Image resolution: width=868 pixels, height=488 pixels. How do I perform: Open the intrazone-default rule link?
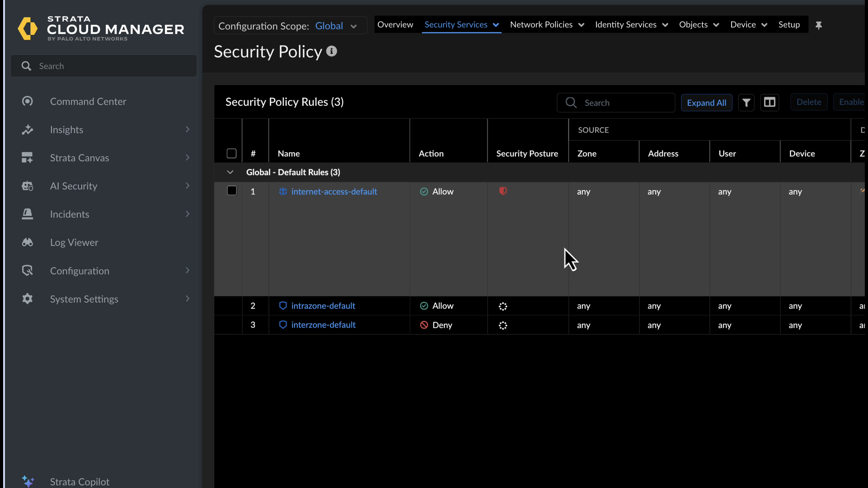coord(323,306)
